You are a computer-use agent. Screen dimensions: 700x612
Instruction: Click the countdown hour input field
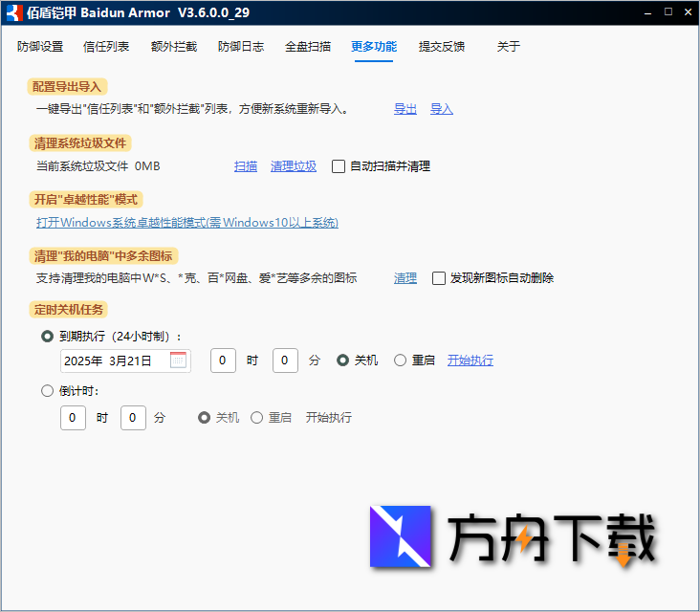click(x=74, y=418)
